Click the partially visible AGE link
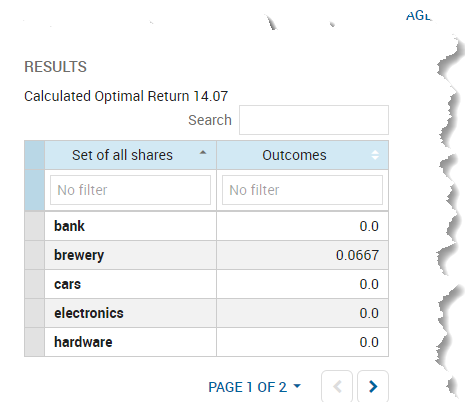465x402 pixels. tap(418, 15)
